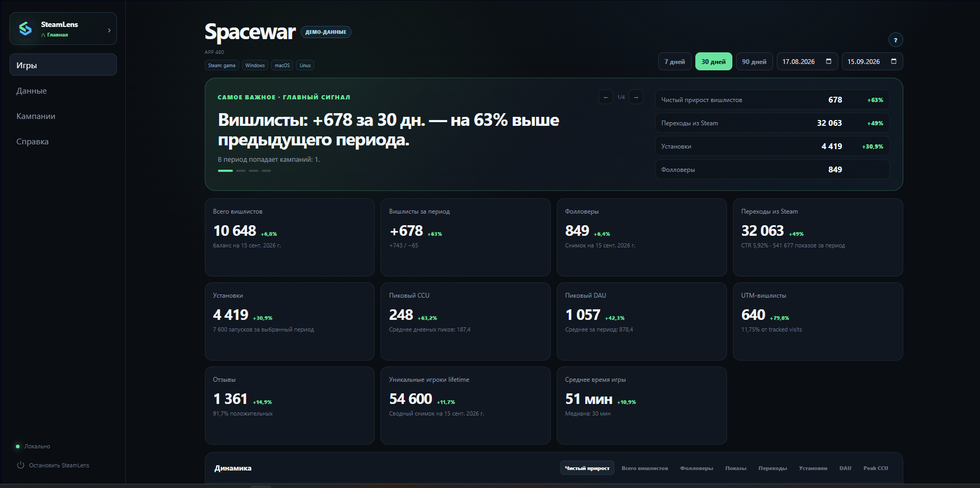
Task: Open the Уникальные игроки lifetime card
Action: pyautogui.click(x=466, y=406)
